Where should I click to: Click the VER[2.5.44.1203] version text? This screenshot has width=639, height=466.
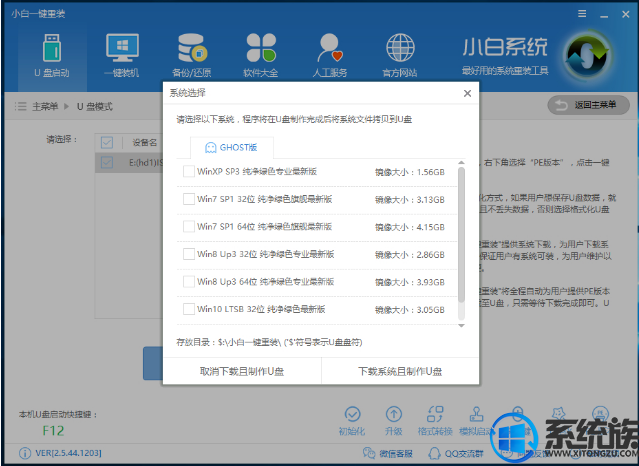pos(68,453)
